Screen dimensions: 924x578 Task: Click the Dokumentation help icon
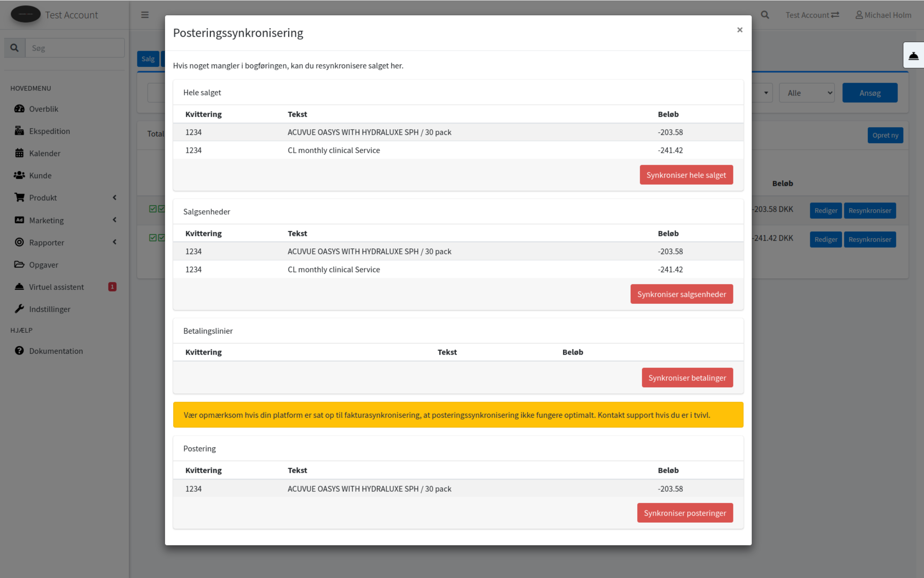[x=19, y=351]
